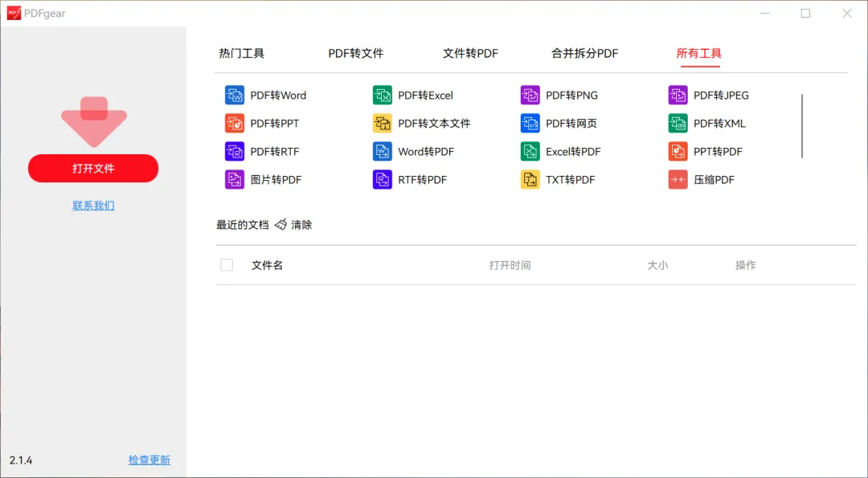Image resolution: width=868 pixels, height=478 pixels.
Task: Click the Word转PDF tool icon
Action: coord(383,152)
